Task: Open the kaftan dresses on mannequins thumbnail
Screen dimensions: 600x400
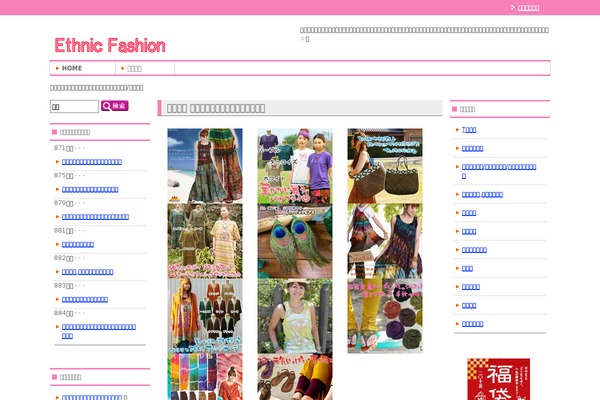Action: coord(205,241)
